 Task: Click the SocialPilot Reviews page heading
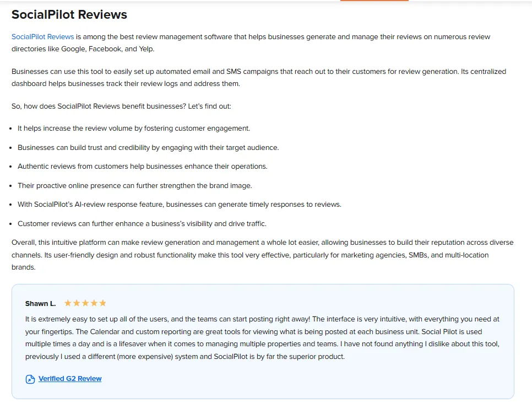[x=69, y=14]
